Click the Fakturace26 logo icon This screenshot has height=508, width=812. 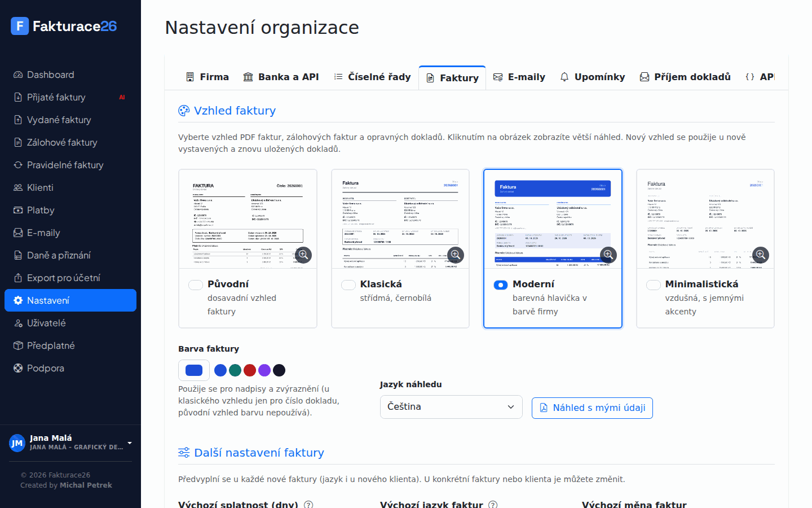coord(20,26)
